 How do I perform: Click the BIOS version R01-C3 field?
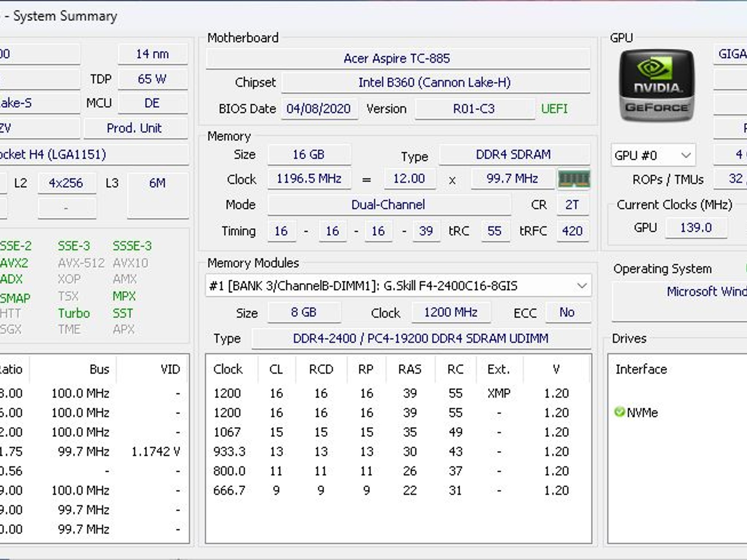(474, 109)
